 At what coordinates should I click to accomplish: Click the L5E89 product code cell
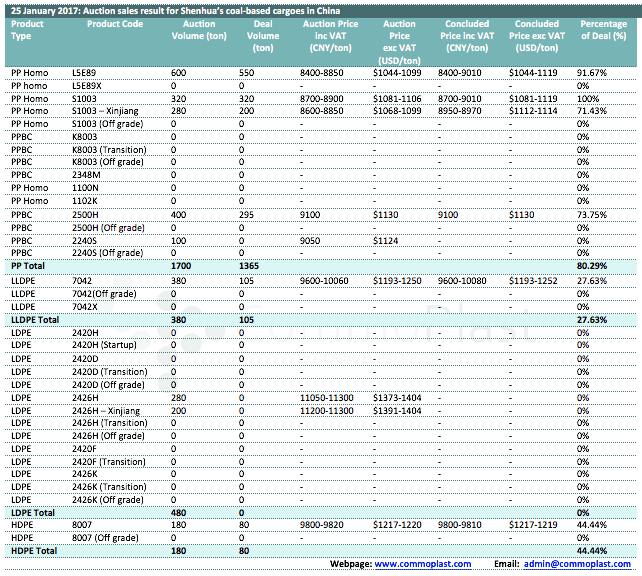[86, 73]
